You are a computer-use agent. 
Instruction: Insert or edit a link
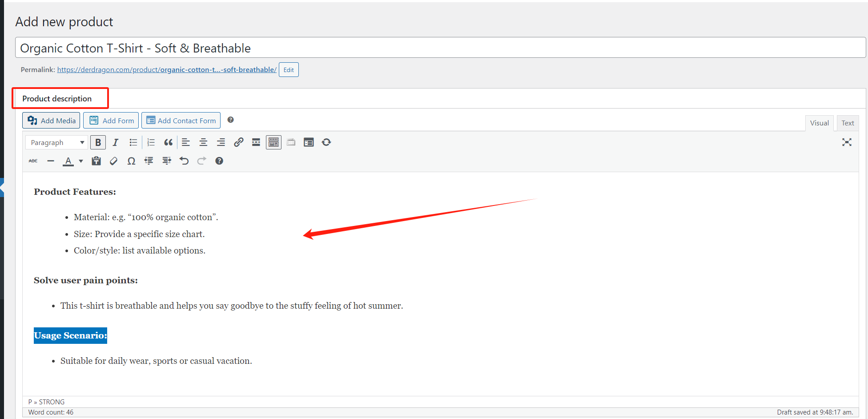[x=238, y=142]
